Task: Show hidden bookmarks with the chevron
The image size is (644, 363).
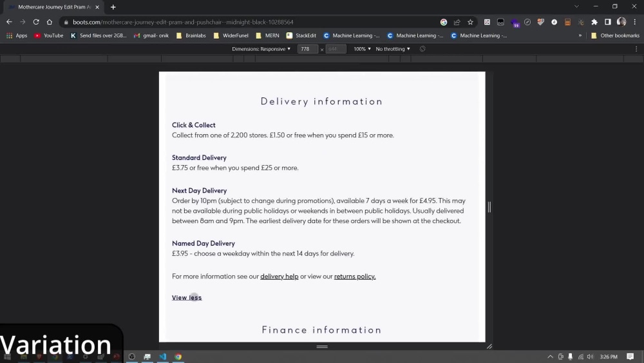Action: [x=580, y=35]
